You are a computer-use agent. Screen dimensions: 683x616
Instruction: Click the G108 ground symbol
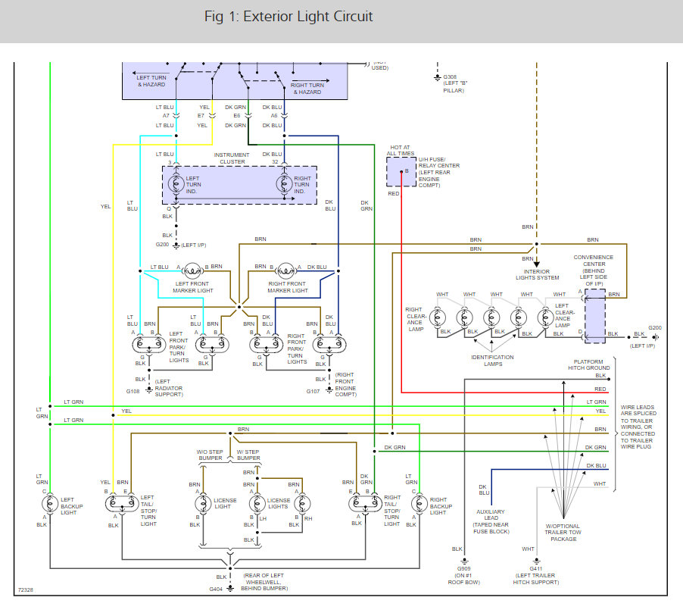[x=149, y=389]
